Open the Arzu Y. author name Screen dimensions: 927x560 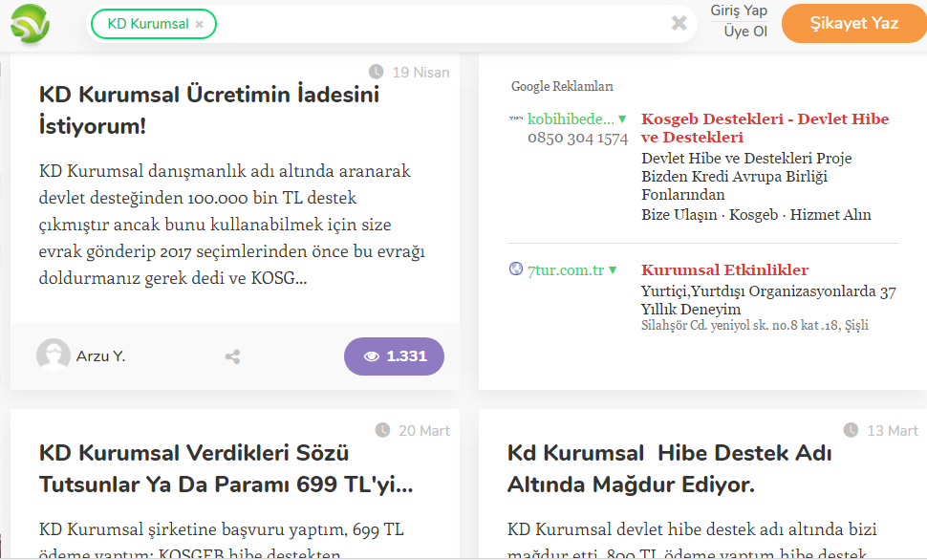(100, 356)
